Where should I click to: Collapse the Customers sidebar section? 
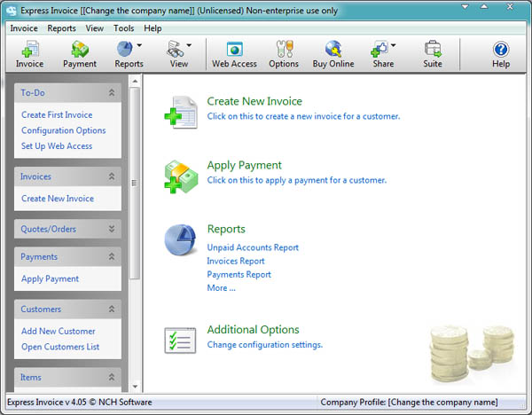click(x=112, y=309)
